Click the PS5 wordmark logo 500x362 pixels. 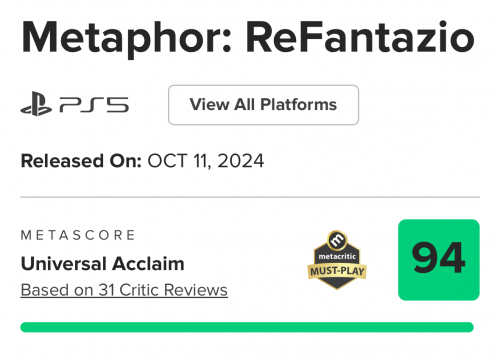pos(94,105)
